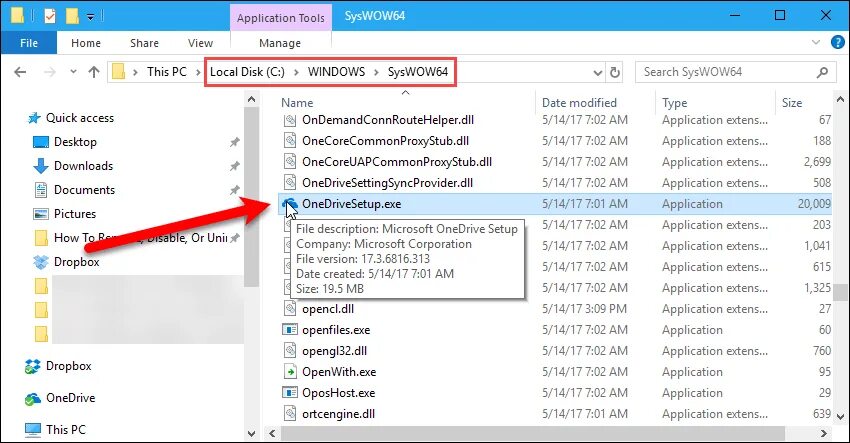Select the root Dropbox navigation item
Image resolution: width=850 pixels, height=443 pixels.
pos(68,366)
